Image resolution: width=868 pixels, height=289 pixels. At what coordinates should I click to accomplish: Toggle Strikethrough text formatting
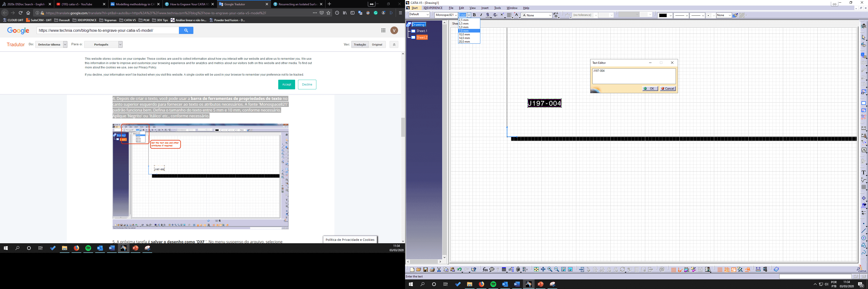click(x=495, y=15)
